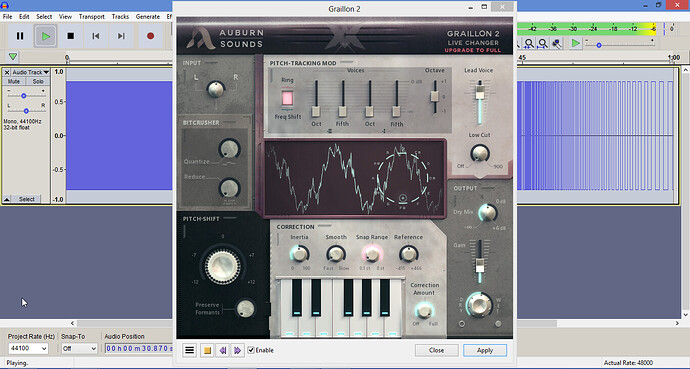The width and height of the screenshot is (690, 369).
Task: Click the track gain slider
Action: coord(26,95)
